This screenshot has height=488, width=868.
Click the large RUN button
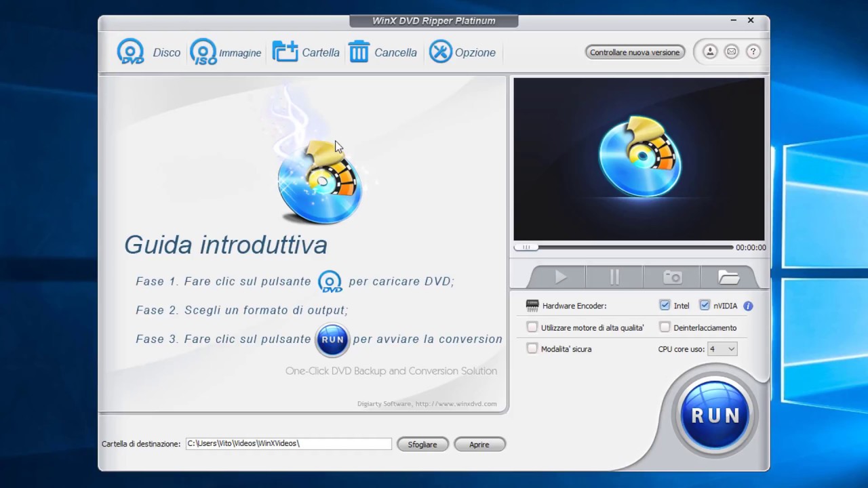point(715,415)
